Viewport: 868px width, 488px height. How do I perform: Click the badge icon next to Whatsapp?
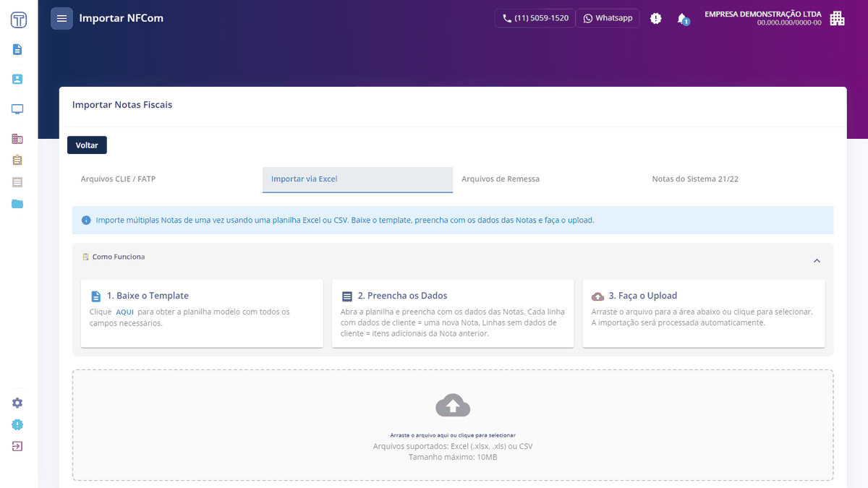coord(655,19)
